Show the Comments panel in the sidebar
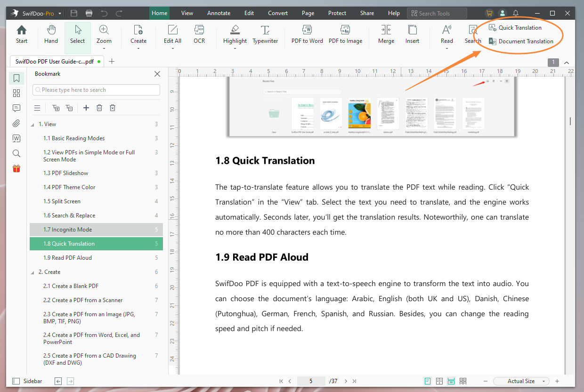Image resolution: width=584 pixels, height=392 pixels. (x=16, y=108)
